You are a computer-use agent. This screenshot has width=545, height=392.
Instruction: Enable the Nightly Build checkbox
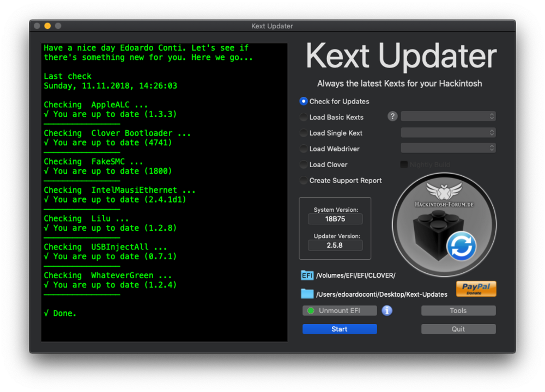pyautogui.click(x=404, y=164)
